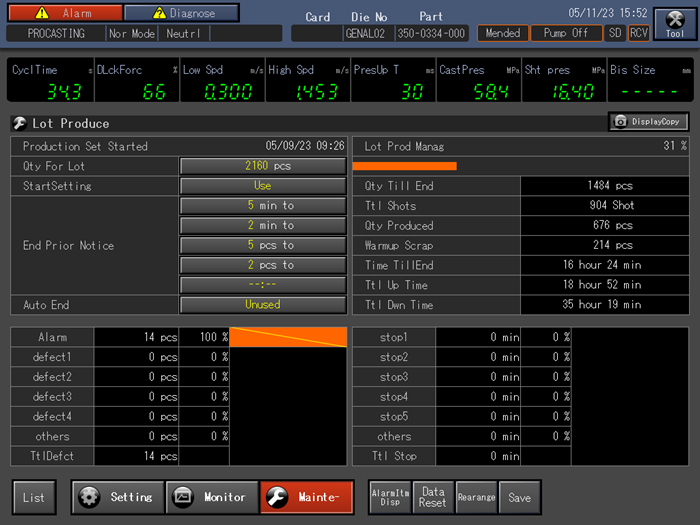
Task: Toggle the StartSetting Use button
Action: pos(262,186)
